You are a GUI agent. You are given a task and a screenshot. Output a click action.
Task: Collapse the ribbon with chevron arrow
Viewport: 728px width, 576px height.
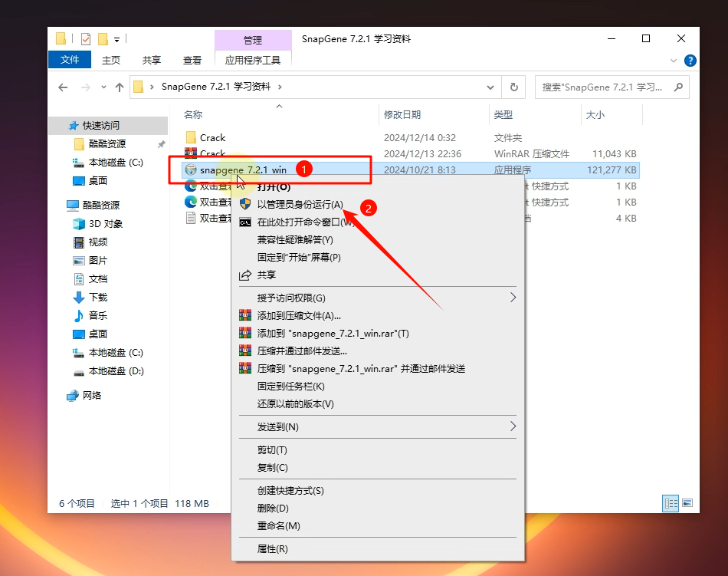(x=674, y=60)
